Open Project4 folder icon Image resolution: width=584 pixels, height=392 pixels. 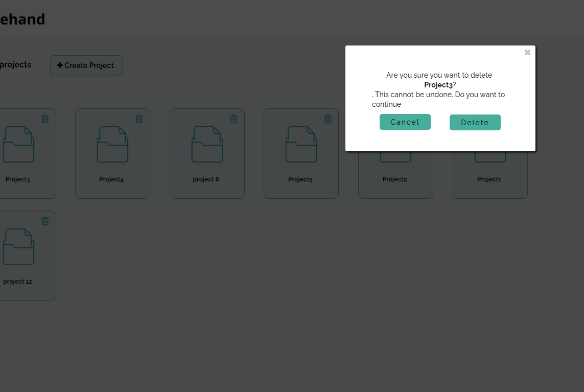(112, 144)
